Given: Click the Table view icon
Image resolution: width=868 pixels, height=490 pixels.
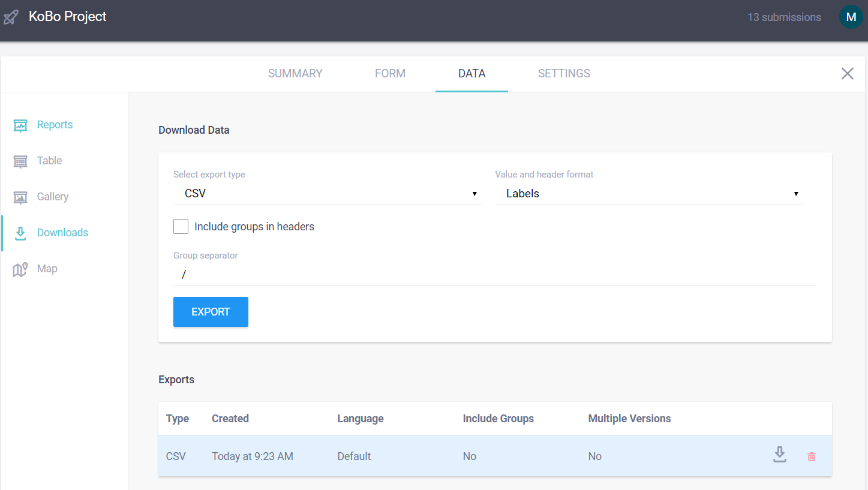Looking at the screenshot, I should (20, 161).
